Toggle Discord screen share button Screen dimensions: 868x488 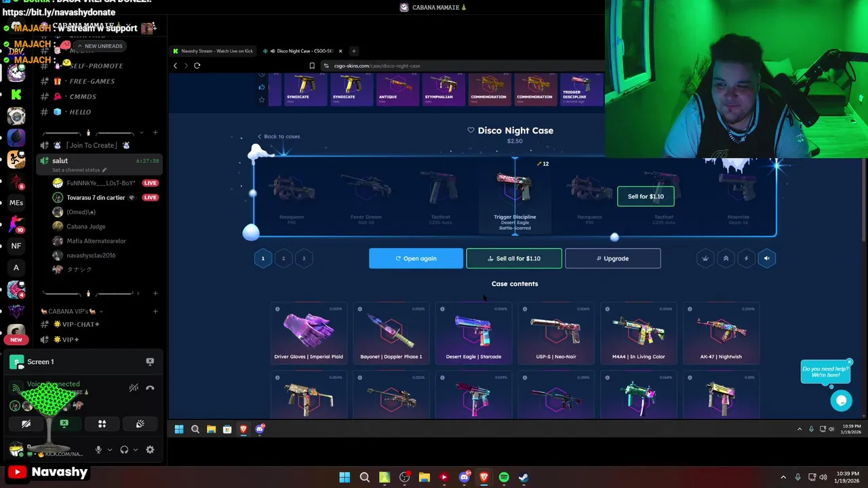tap(64, 424)
